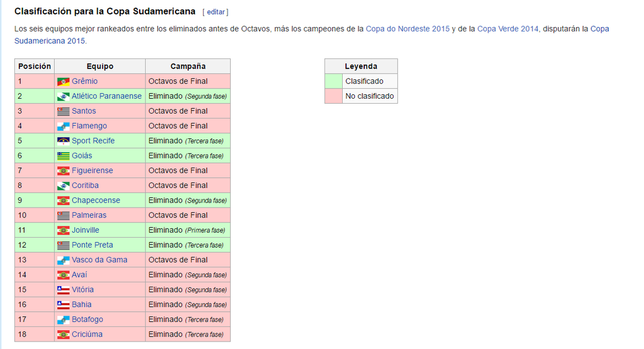This screenshot has width=644, height=349.
Task: Click the flag icon beside Chapecoense
Action: (64, 201)
